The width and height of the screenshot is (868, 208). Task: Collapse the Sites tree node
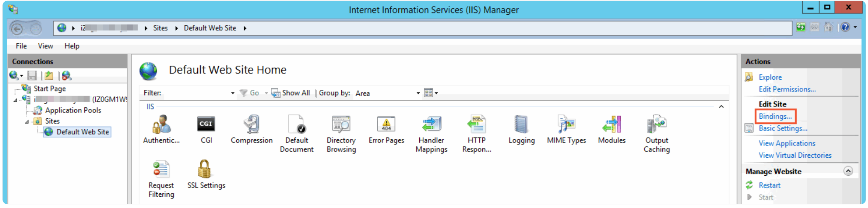27,122
